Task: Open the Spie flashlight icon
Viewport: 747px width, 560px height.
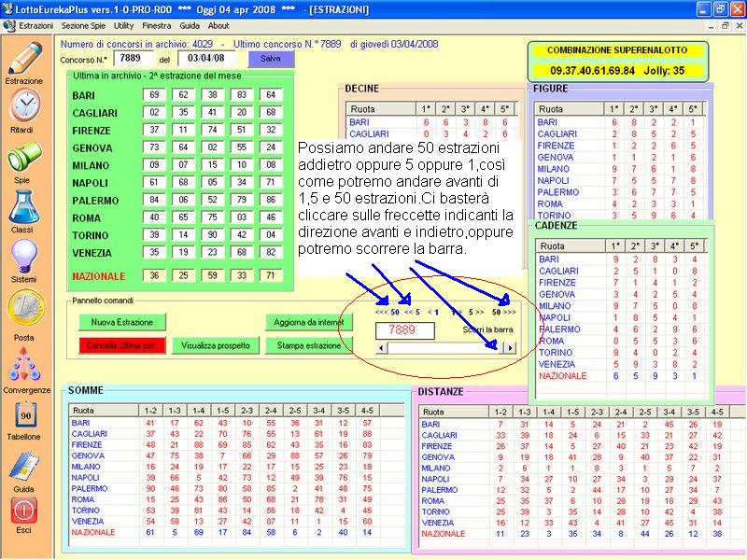Action: coord(24,157)
